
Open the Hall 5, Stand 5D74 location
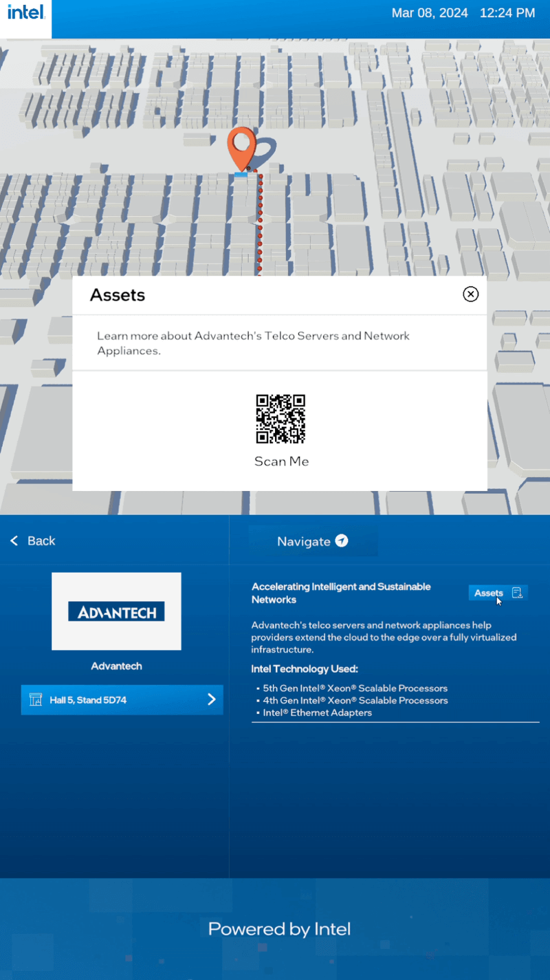click(88, 700)
